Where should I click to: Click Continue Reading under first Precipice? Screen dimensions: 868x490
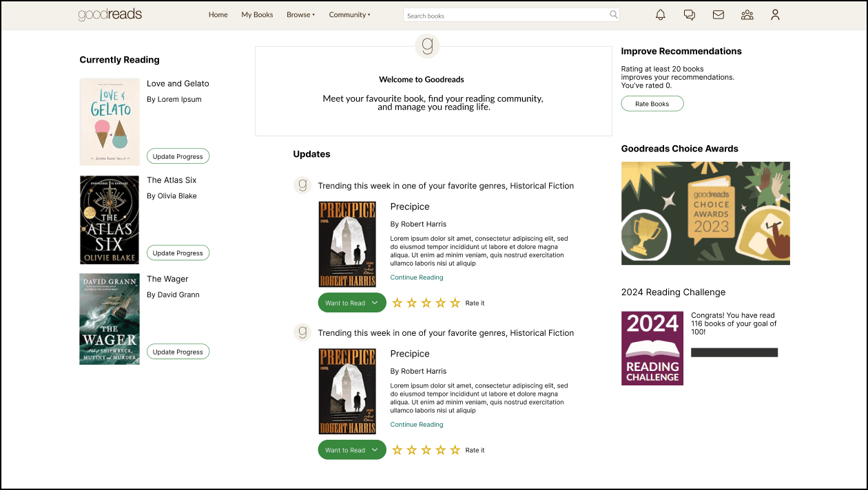[x=417, y=277]
